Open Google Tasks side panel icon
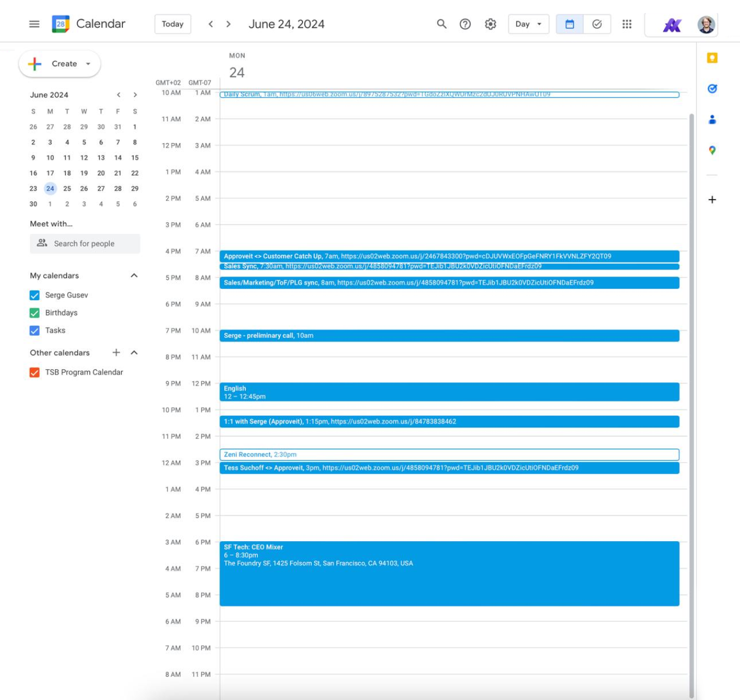 coord(712,89)
